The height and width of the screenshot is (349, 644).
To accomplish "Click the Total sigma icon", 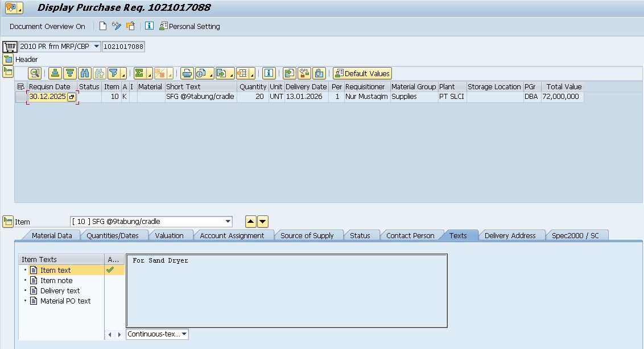I will [x=139, y=73].
